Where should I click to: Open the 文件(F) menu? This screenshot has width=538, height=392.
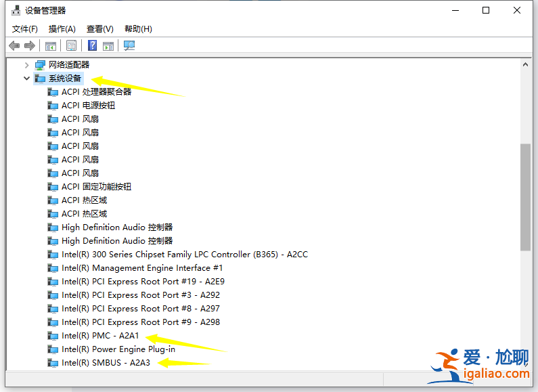click(x=25, y=29)
